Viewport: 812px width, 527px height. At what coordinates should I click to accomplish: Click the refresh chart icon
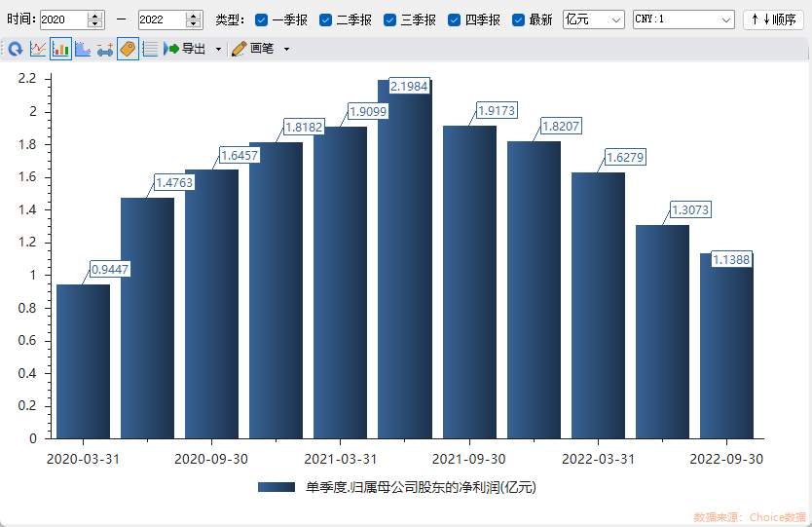pyautogui.click(x=16, y=49)
